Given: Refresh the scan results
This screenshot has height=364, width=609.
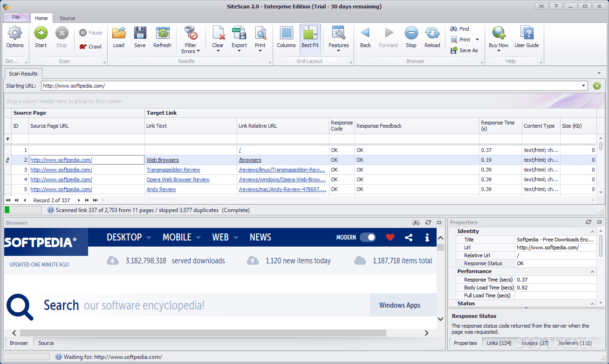Looking at the screenshot, I should 162,37.
